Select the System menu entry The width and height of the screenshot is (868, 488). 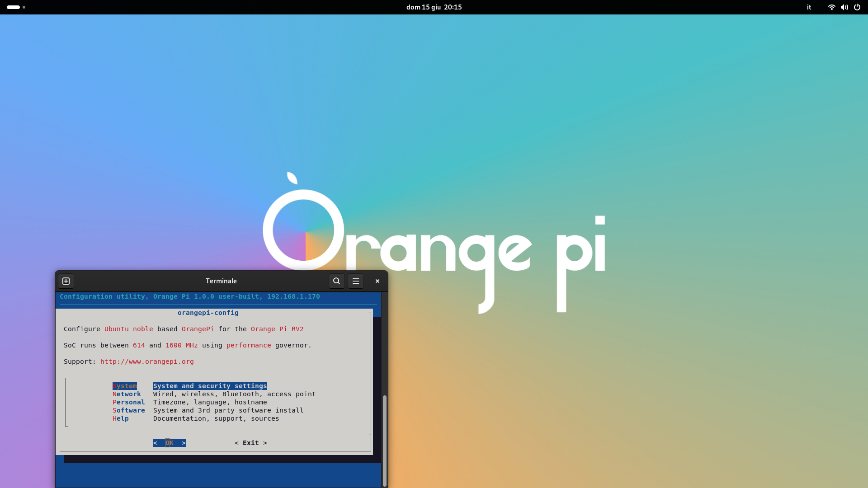(x=125, y=386)
